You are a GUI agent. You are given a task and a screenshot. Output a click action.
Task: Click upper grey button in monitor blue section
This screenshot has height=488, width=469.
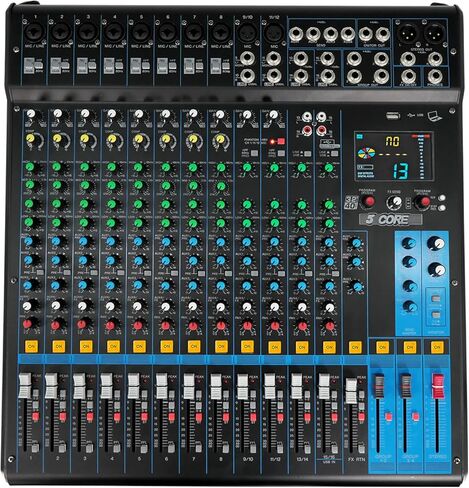435,298
